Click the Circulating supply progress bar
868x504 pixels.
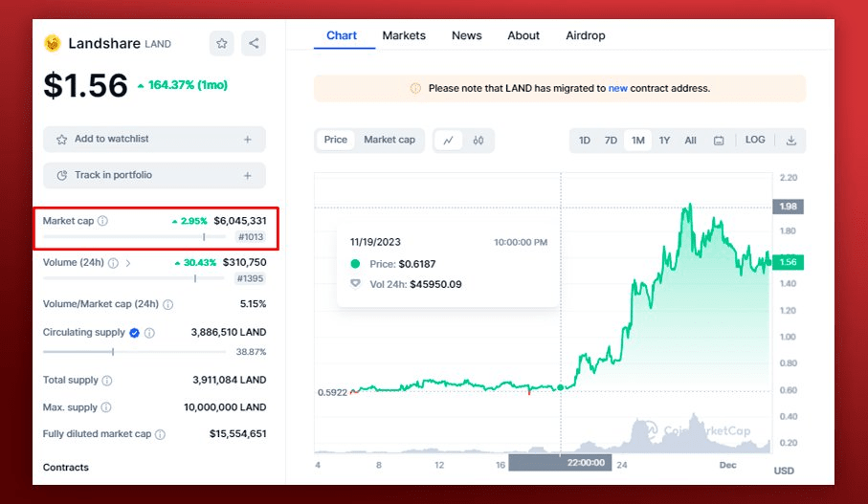(135, 352)
